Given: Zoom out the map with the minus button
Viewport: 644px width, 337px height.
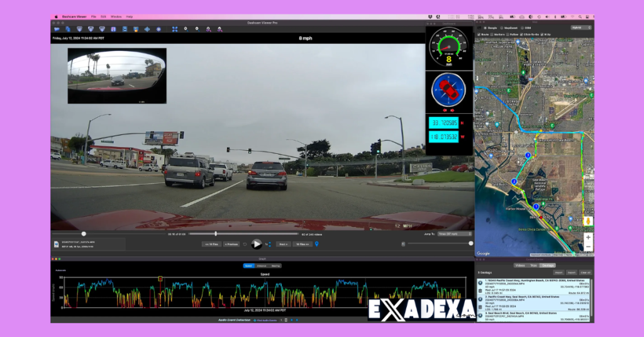Looking at the screenshot, I should 588,246.
